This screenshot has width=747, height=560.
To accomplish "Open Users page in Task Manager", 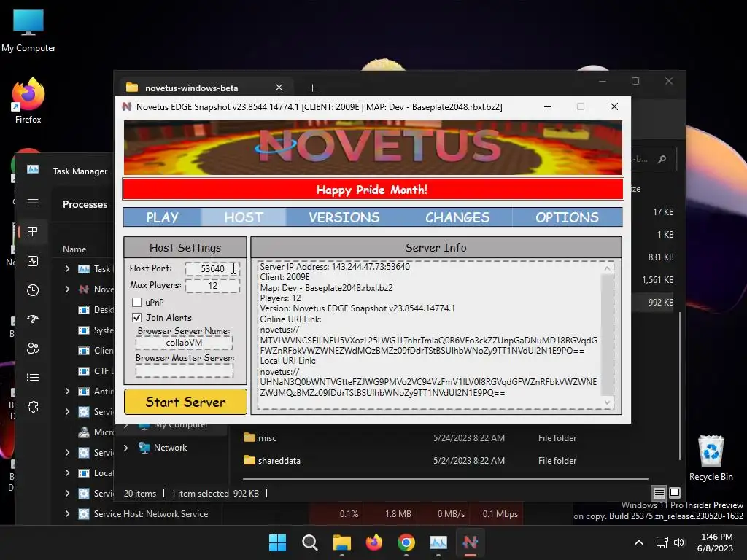I will 33,348.
